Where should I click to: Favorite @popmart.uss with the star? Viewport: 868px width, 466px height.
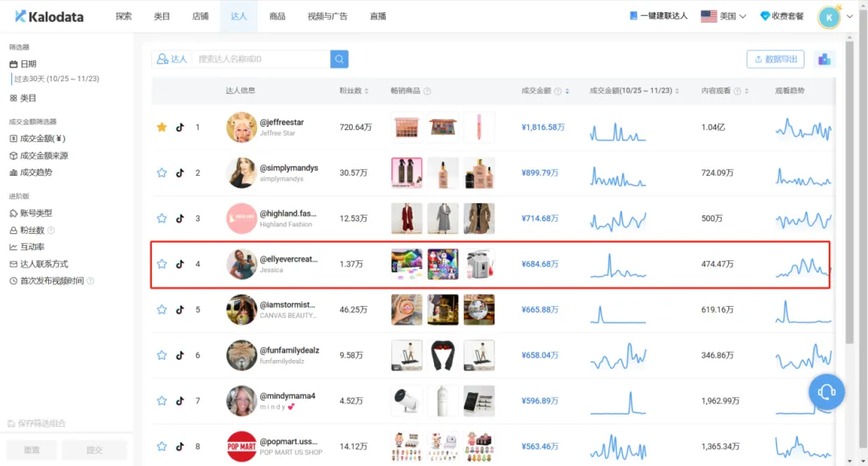pos(162,447)
